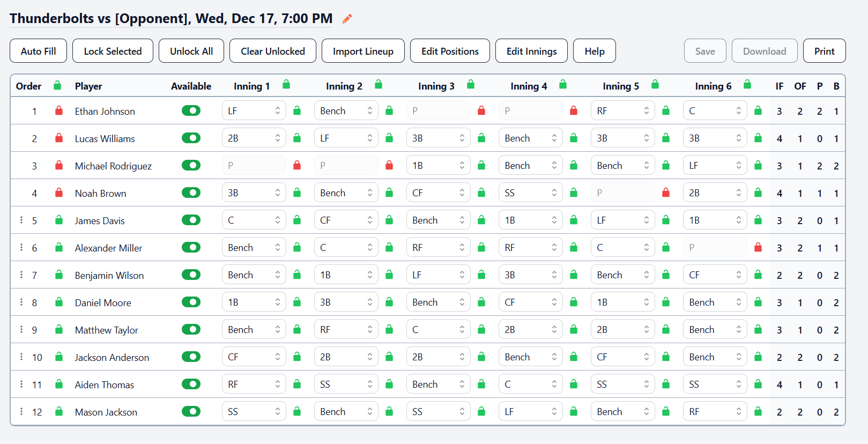Click the Auto Fill button
This screenshot has width=868, height=444.
[x=38, y=50]
